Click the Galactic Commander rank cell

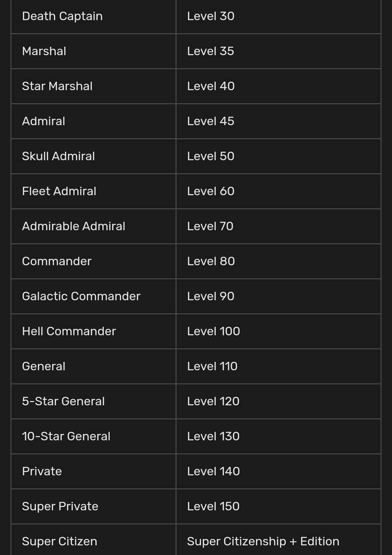tap(81, 296)
